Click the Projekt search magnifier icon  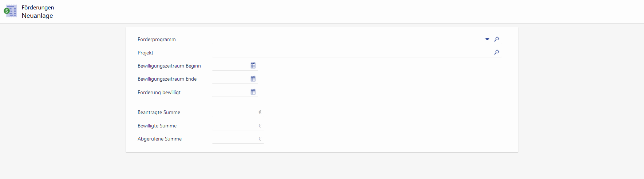click(x=496, y=52)
